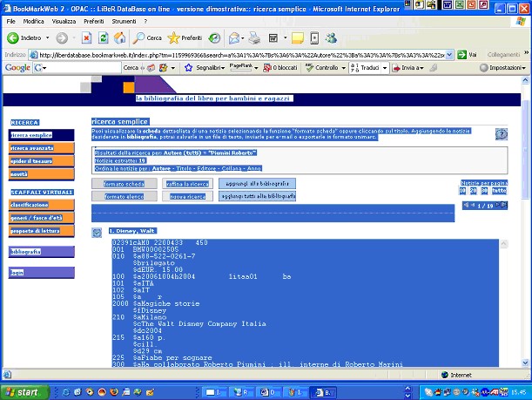Click the Controllo spell check icon
This screenshot has height=400, width=532.
(x=309, y=68)
